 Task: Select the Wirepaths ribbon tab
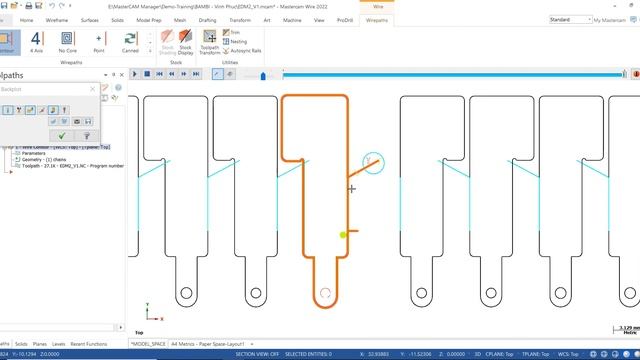[x=377, y=20]
